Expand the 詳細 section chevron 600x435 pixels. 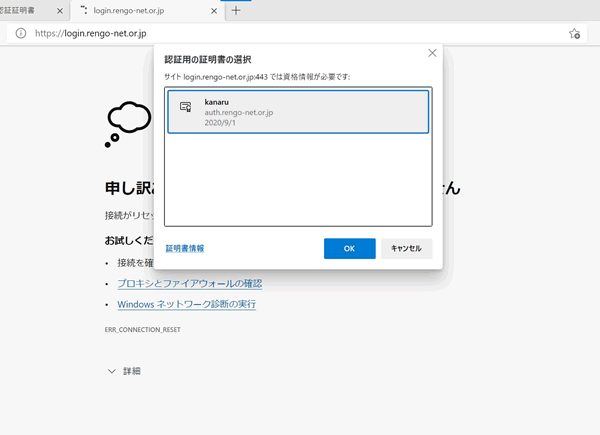pyautogui.click(x=112, y=371)
